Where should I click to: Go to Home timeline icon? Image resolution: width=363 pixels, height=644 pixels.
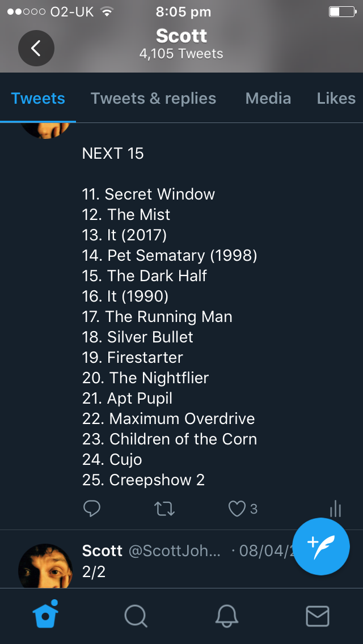[x=45, y=616]
